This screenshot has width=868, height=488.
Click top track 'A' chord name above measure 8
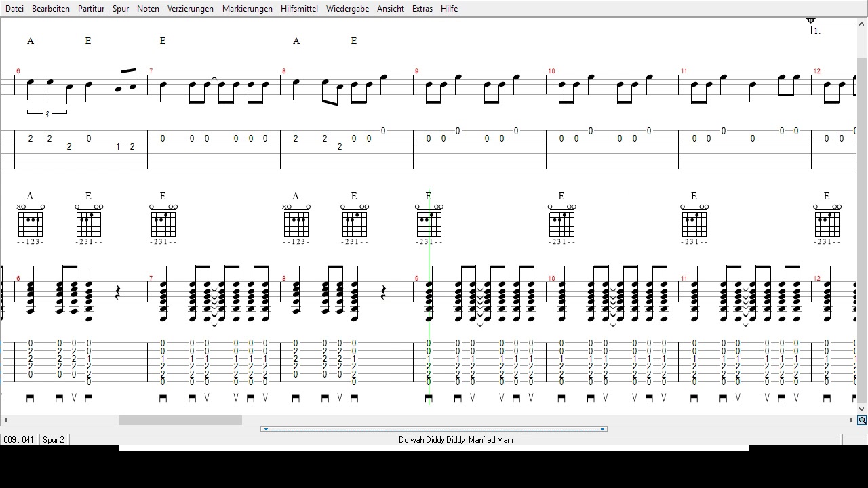[x=296, y=41]
